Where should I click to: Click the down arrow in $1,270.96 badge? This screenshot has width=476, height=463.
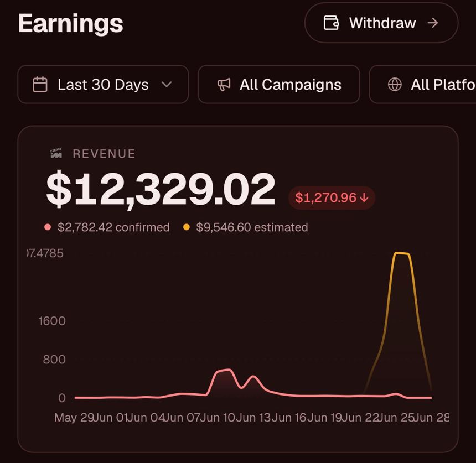pos(364,198)
